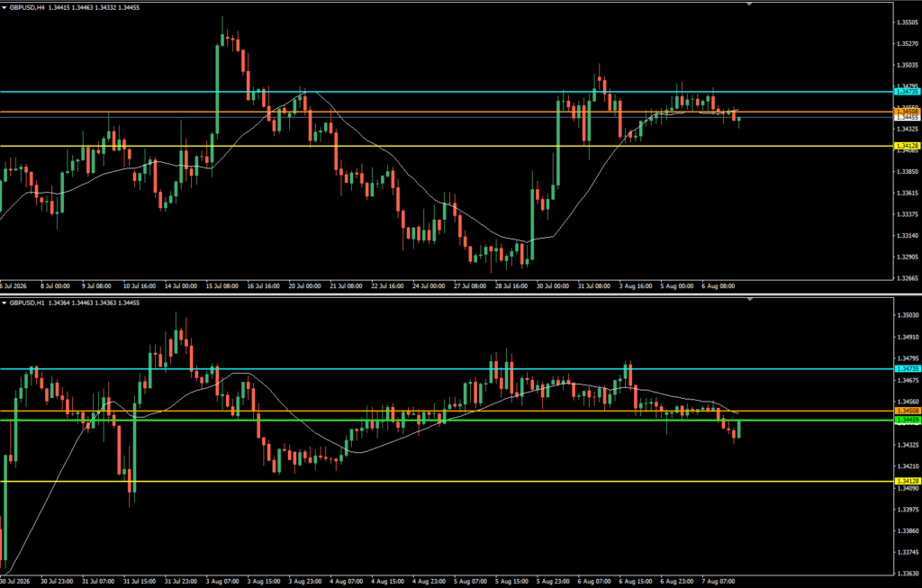The height and width of the screenshot is (588, 922).
Task: Click the GBPUSD,H4 title text with OHLC values
Action: [x=75, y=7]
